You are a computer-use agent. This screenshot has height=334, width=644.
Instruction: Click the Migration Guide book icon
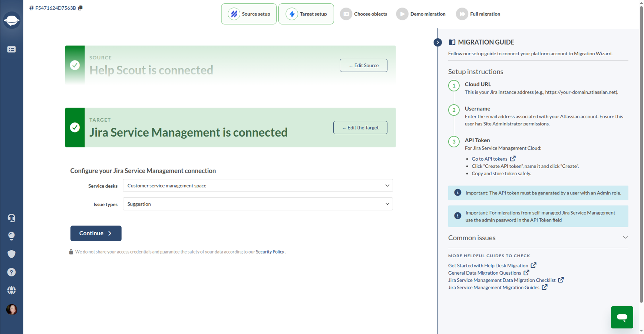coord(452,42)
